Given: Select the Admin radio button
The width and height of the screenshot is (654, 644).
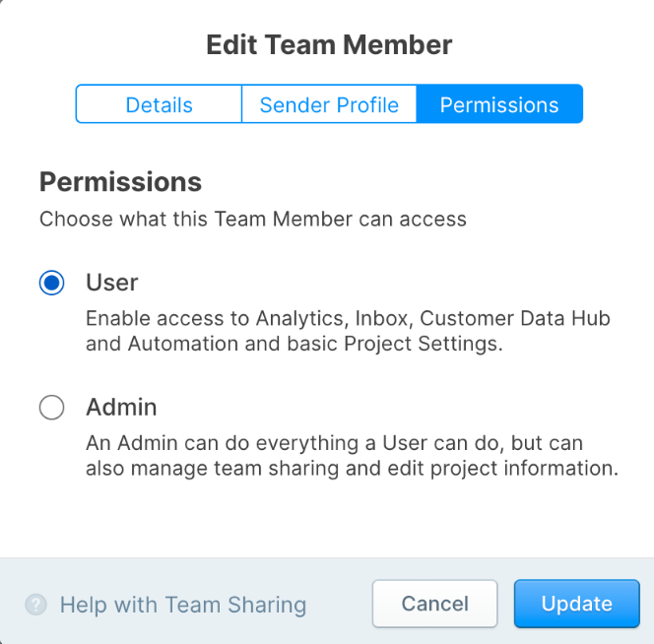Looking at the screenshot, I should coord(52,407).
